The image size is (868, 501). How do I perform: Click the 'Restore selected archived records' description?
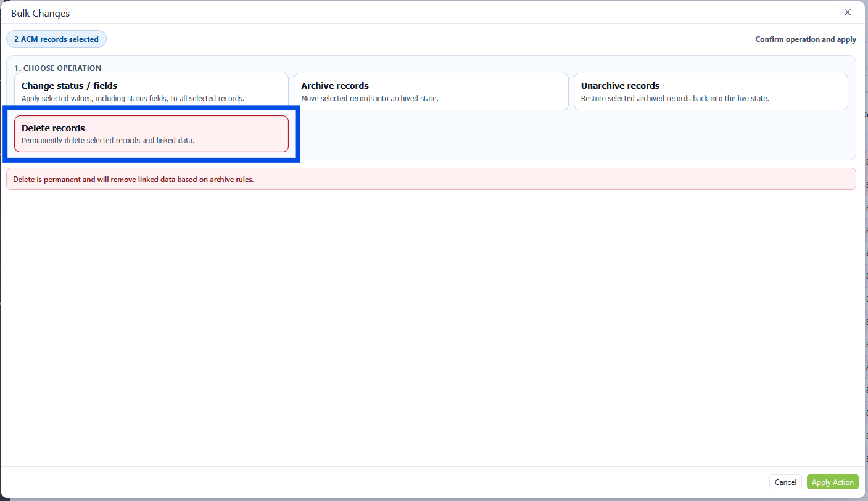[674, 99]
